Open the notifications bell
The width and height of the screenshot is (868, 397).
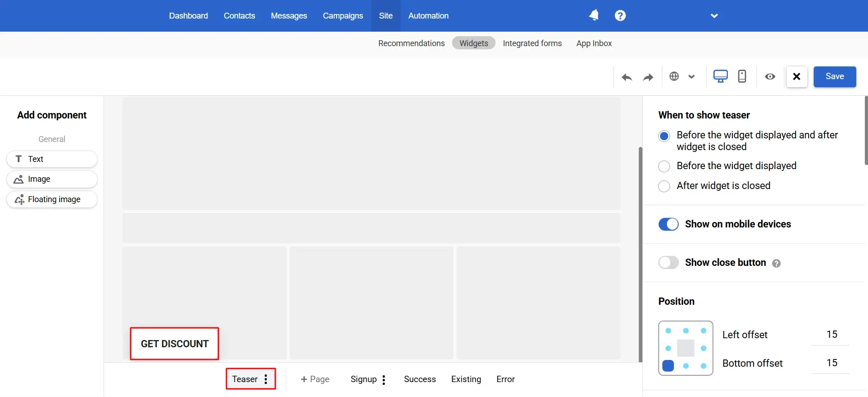tap(594, 15)
